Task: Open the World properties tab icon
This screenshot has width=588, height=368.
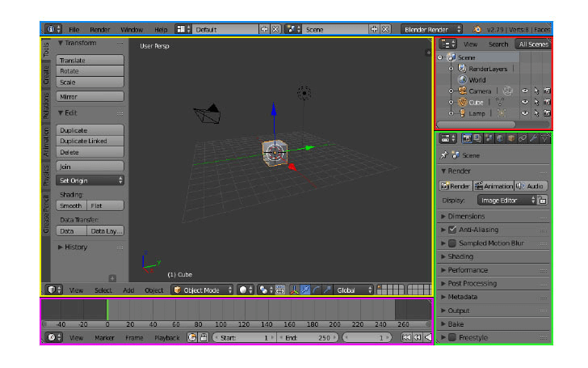Action: tap(500, 138)
